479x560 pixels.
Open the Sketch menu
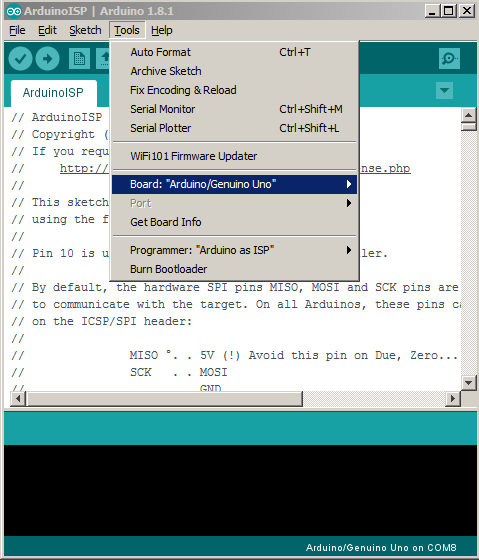click(x=85, y=30)
